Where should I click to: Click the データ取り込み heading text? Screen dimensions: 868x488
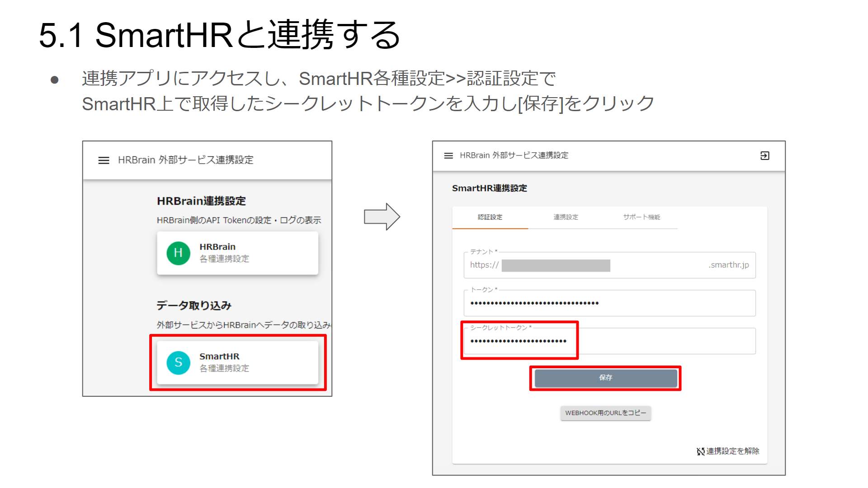pyautogui.click(x=194, y=306)
